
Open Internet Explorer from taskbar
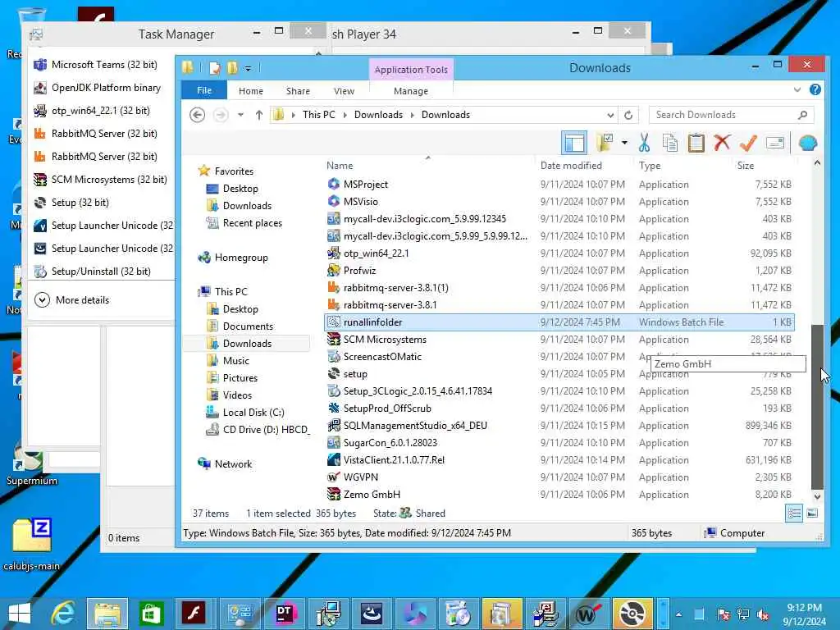point(63,614)
